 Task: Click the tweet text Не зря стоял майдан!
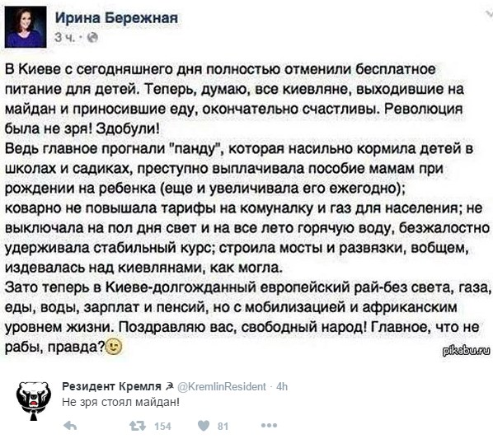coord(121,403)
